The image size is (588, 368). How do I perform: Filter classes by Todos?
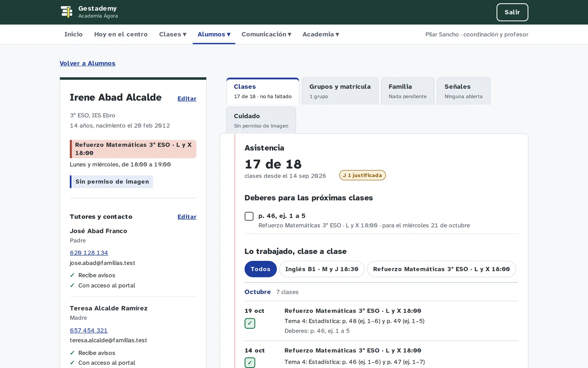[261, 269]
